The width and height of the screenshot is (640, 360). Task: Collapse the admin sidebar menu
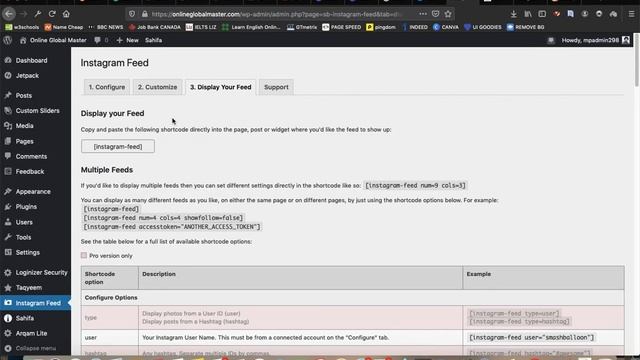35,348
